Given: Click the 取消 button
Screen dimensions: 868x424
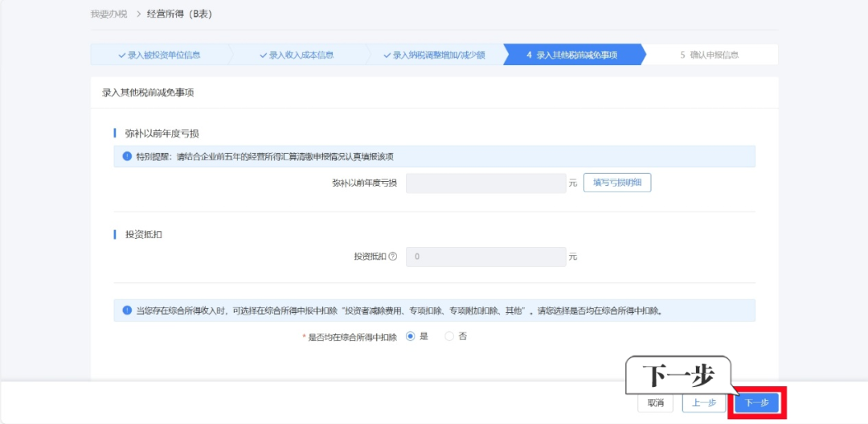Looking at the screenshot, I should 655,403.
